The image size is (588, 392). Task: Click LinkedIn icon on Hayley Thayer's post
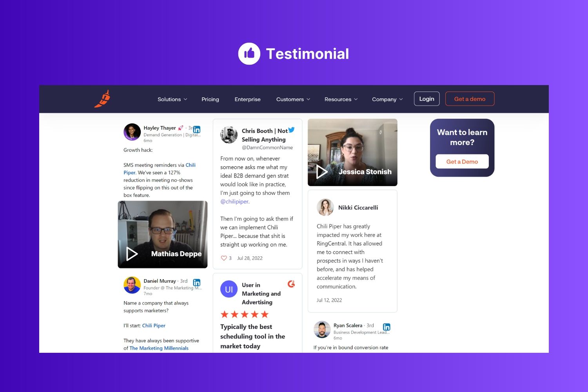(x=197, y=129)
